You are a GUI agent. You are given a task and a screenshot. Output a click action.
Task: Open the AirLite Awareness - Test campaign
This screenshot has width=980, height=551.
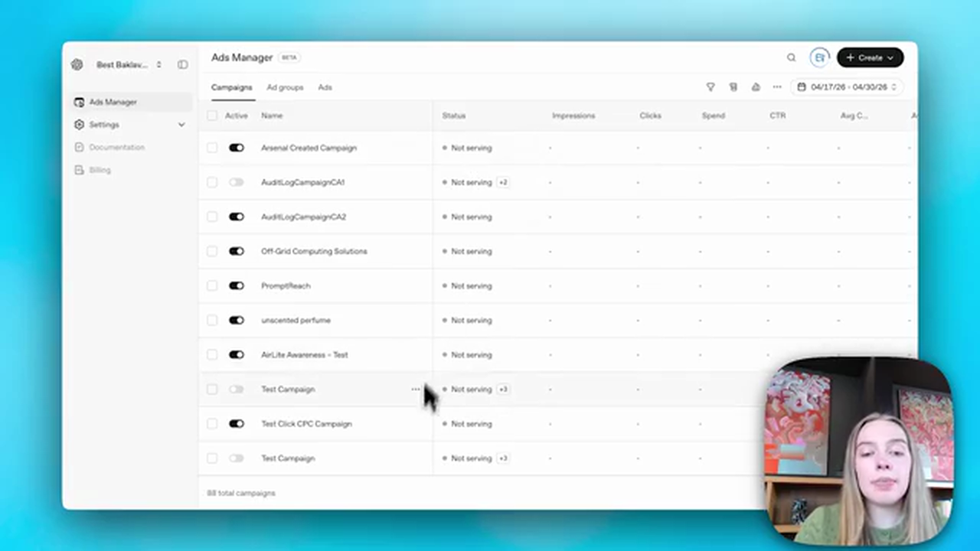[304, 354]
